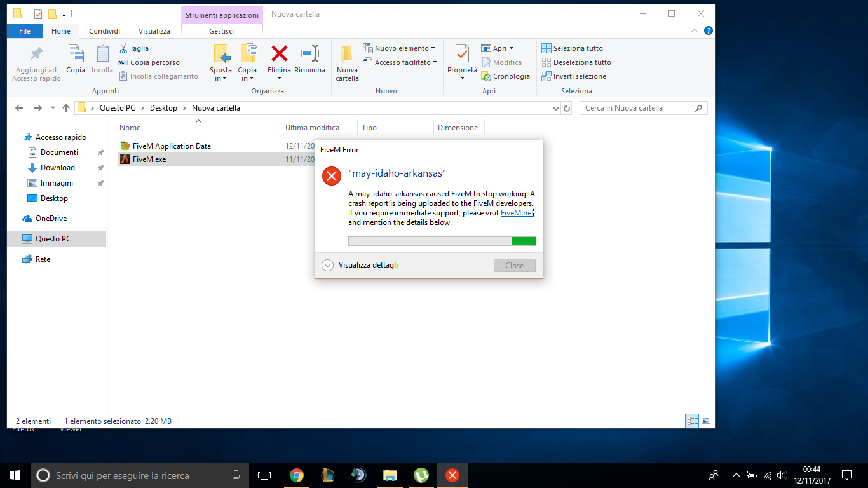
Task: Open the Gestisci tab
Action: tap(222, 31)
